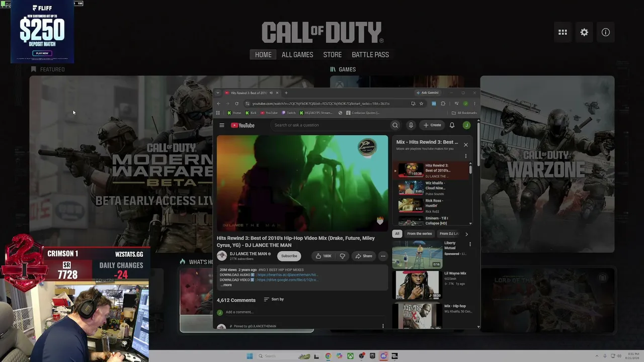Viewport: 644px width, 362px height.
Task: Go back in Chrome browser
Action: point(218,104)
